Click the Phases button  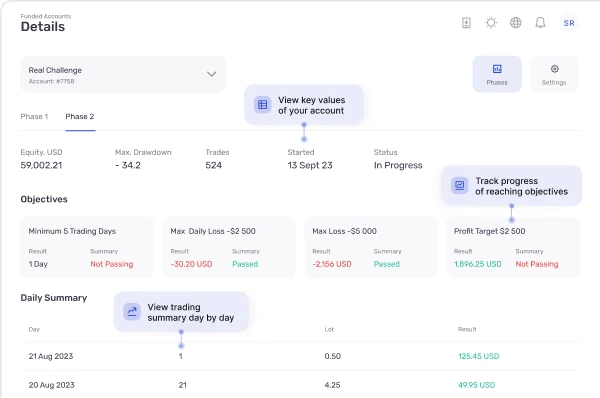[497, 74]
